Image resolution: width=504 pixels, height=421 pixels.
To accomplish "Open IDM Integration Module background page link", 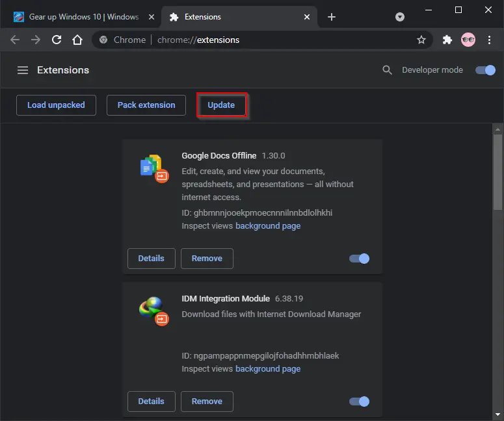I will [268, 368].
